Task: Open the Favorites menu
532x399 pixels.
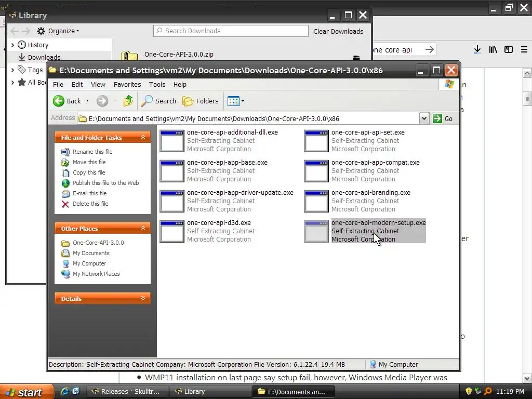Action: pyautogui.click(x=127, y=85)
